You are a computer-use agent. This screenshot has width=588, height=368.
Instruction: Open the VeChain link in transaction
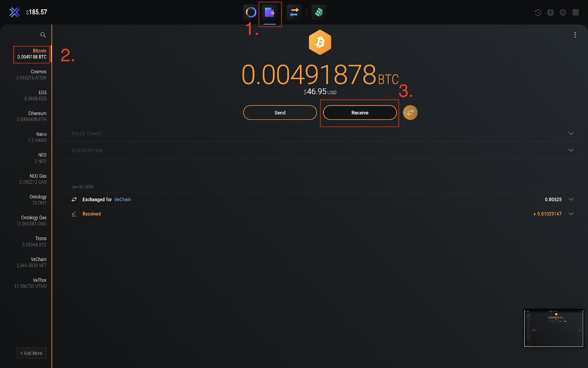tap(123, 199)
